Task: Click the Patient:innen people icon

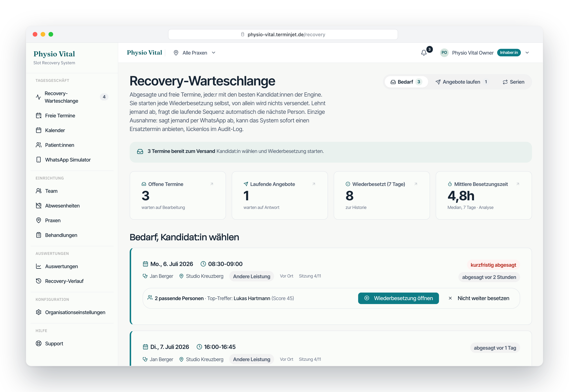Action: click(x=39, y=145)
